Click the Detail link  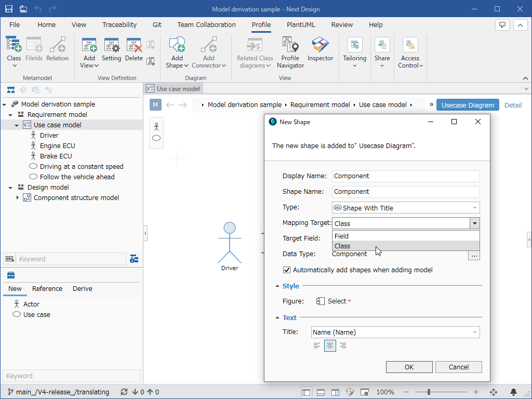tap(513, 105)
